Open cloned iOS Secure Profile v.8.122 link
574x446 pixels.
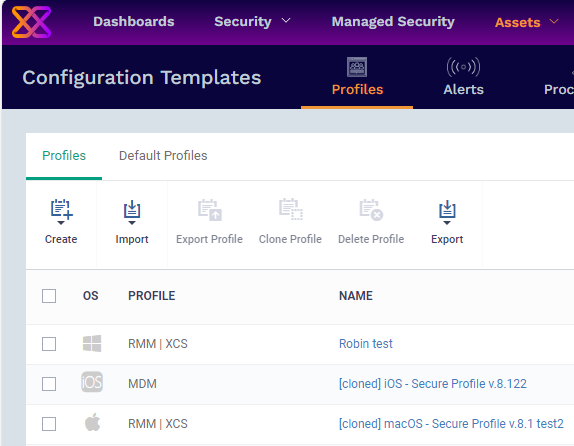tap(433, 384)
